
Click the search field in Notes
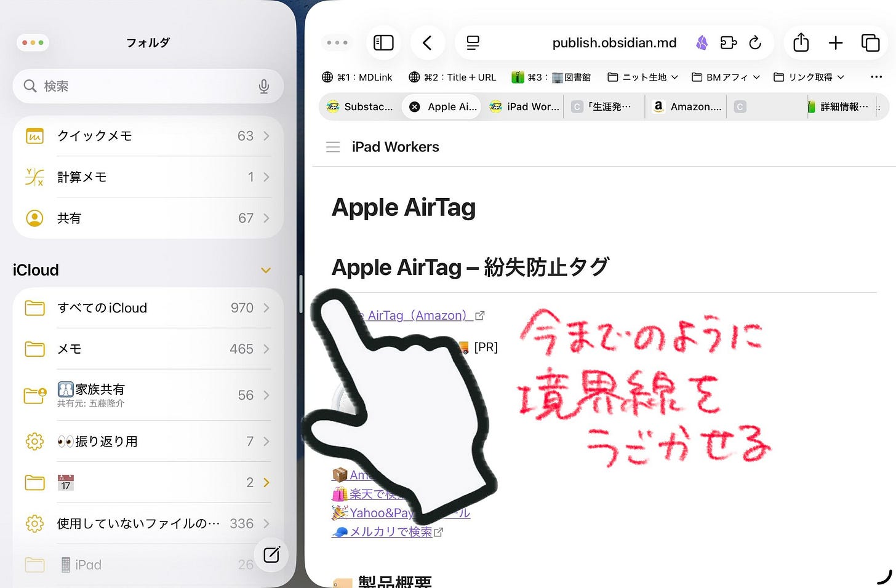click(x=148, y=86)
